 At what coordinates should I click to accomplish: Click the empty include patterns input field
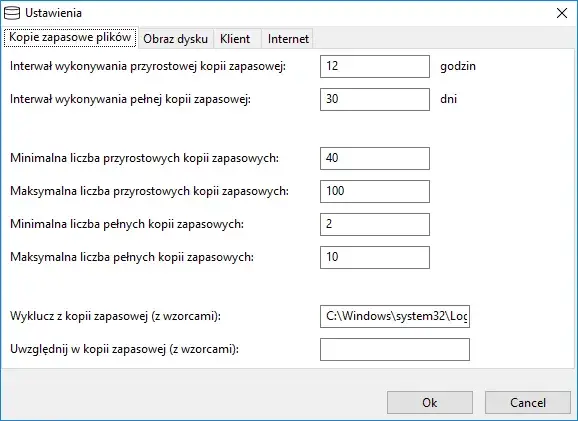pyautogui.click(x=395, y=349)
